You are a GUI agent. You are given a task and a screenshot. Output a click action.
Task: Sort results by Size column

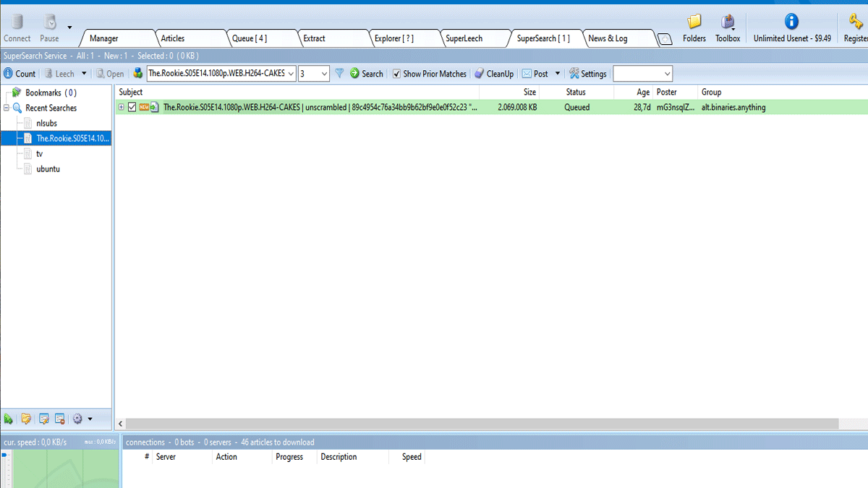click(509, 93)
